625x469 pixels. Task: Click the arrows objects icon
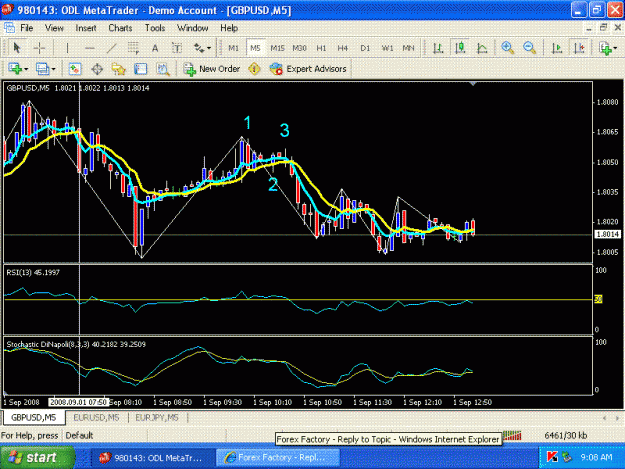[199, 48]
